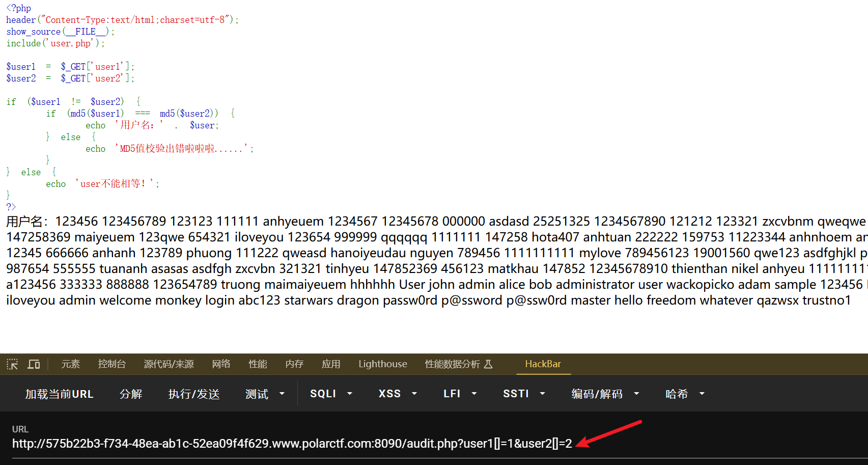
Task: Open the 元素 (Elements) tab
Action: click(70, 364)
